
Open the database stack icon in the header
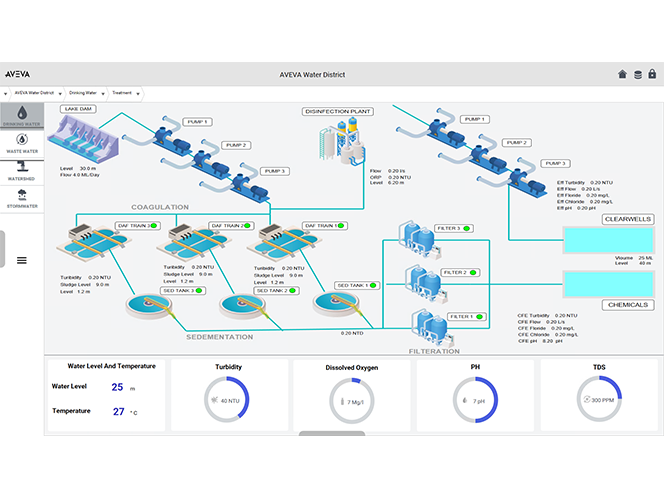pos(638,74)
